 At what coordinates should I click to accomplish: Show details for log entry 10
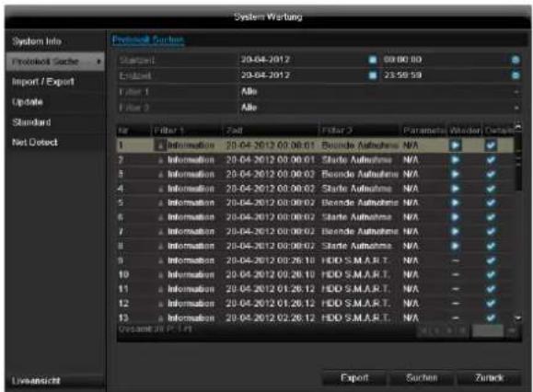491,274
